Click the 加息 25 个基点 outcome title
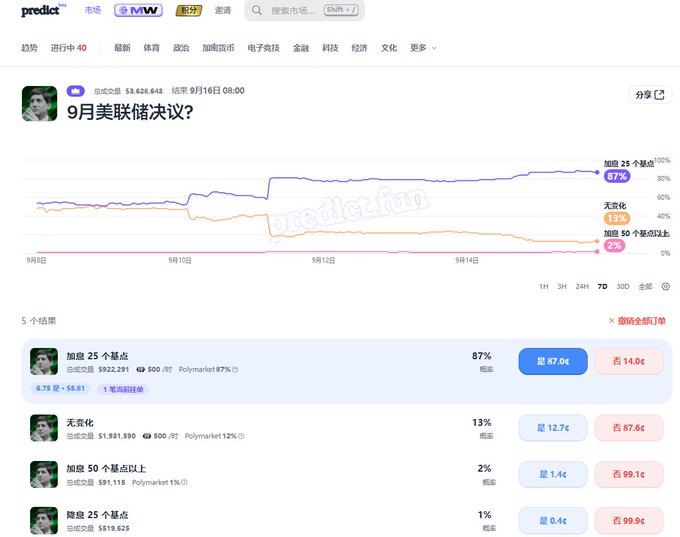Screen dimensions: 680x537 coord(97,356)
